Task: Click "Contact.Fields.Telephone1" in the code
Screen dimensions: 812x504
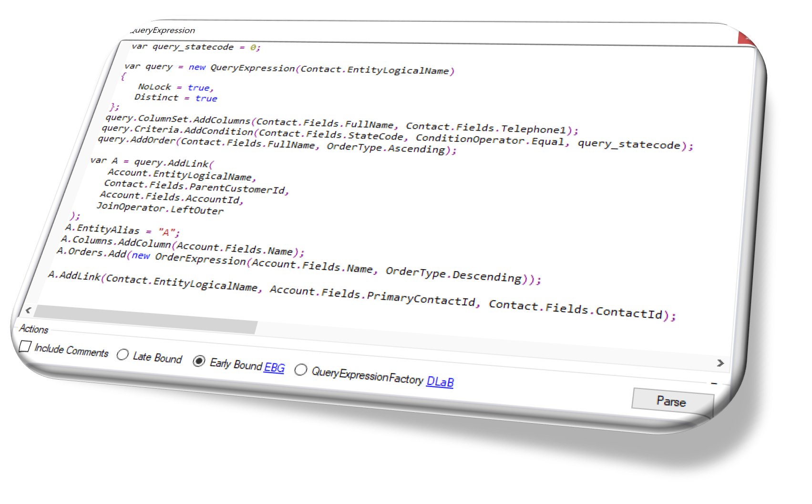Action: coord(486,128)
